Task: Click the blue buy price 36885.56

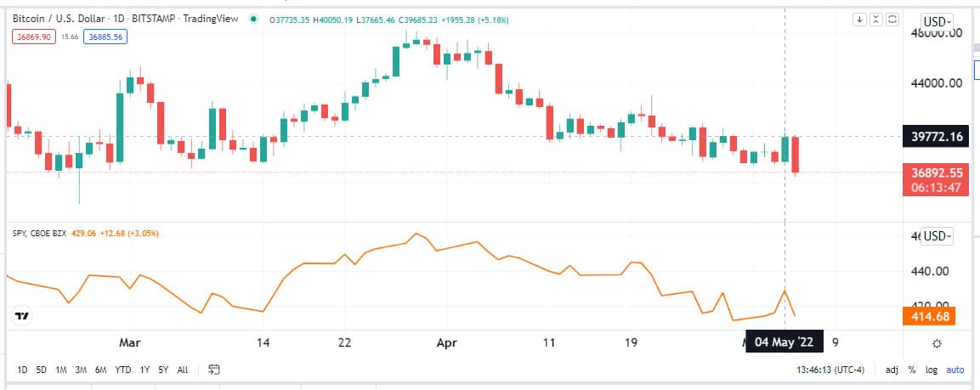Action: (x=105, y=37)
